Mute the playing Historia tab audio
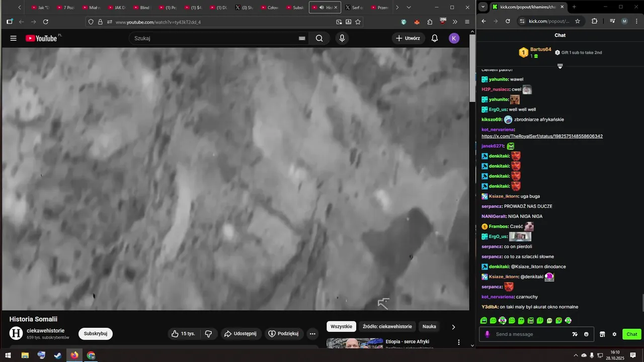Viewport: 644px width, 362px height. [321, 8]
